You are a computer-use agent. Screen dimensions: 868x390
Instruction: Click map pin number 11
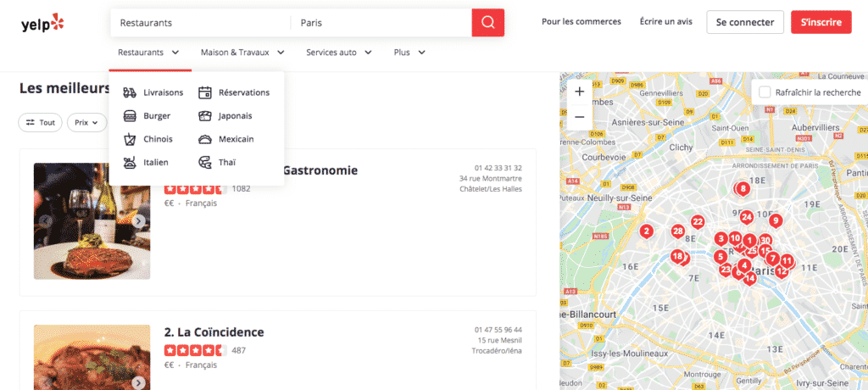click(x=786, y=260)
